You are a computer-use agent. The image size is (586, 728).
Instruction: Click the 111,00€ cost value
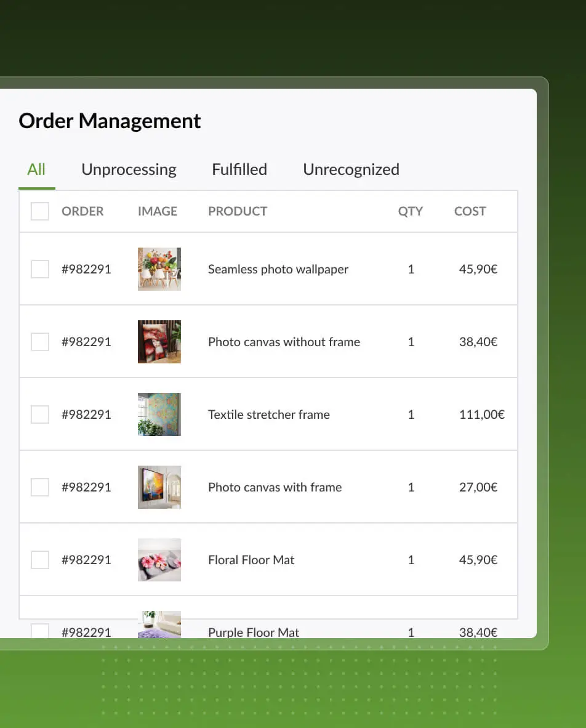point(481,415)
